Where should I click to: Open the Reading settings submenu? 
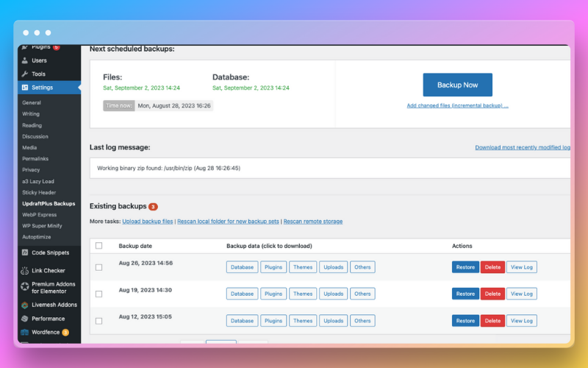point(32,125)
